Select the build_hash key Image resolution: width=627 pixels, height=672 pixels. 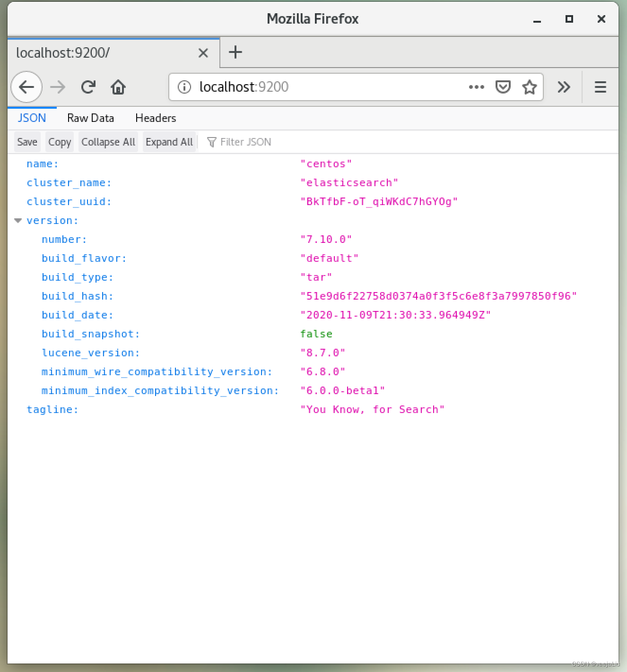(78, 296)
